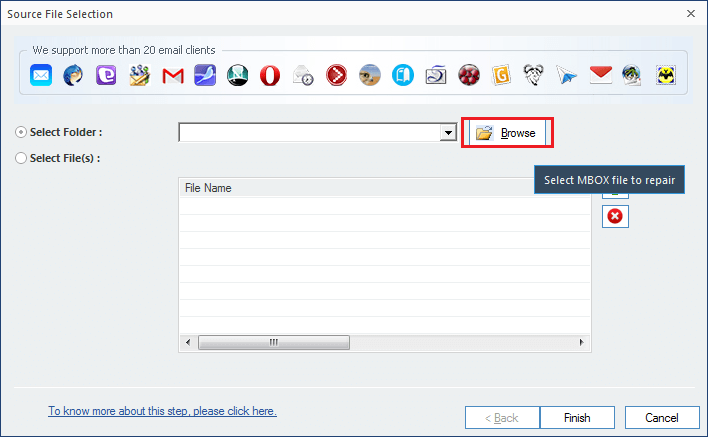Choose the Select Folder radio option
The height and width of the screenshot is (437, 708).
pyautogui.click(x=21, y=132)
